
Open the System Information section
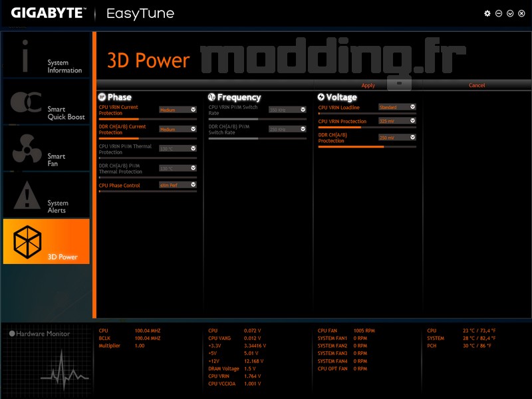[47, 55]
